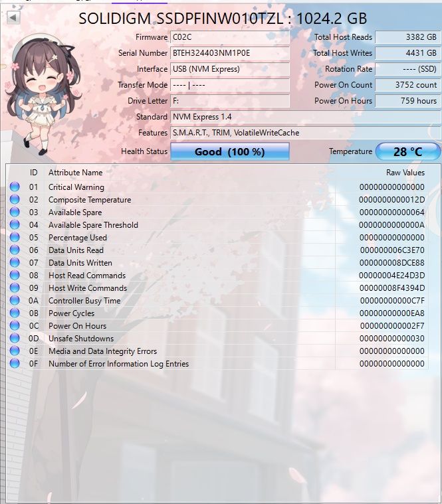The width and height of the screenshot is (442, 504).
Task: Click status orb for Unsafe Shutdowns
Action: tap(15, 338)
